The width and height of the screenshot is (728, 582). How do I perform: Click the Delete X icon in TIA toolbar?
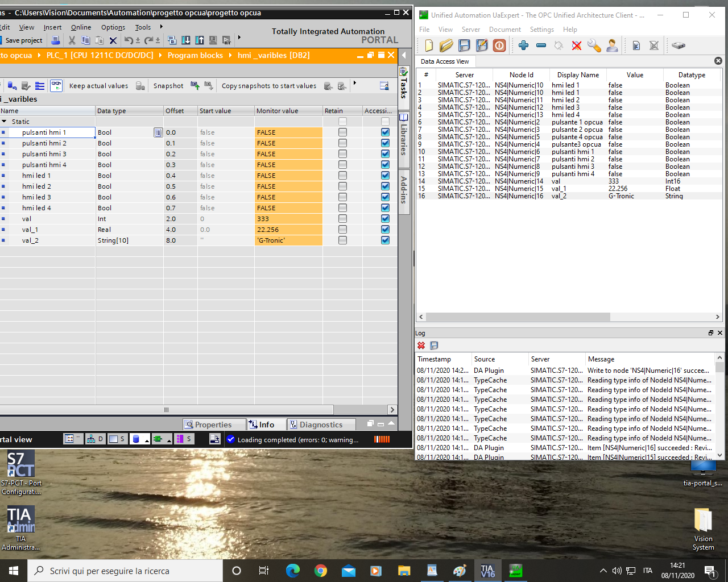[113, 40]
